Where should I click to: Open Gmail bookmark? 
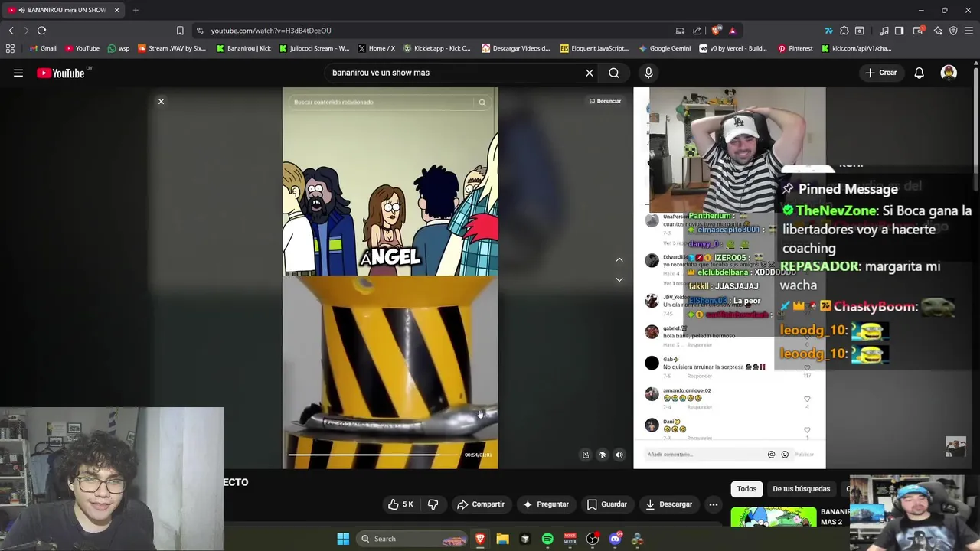tap(42, 48)
